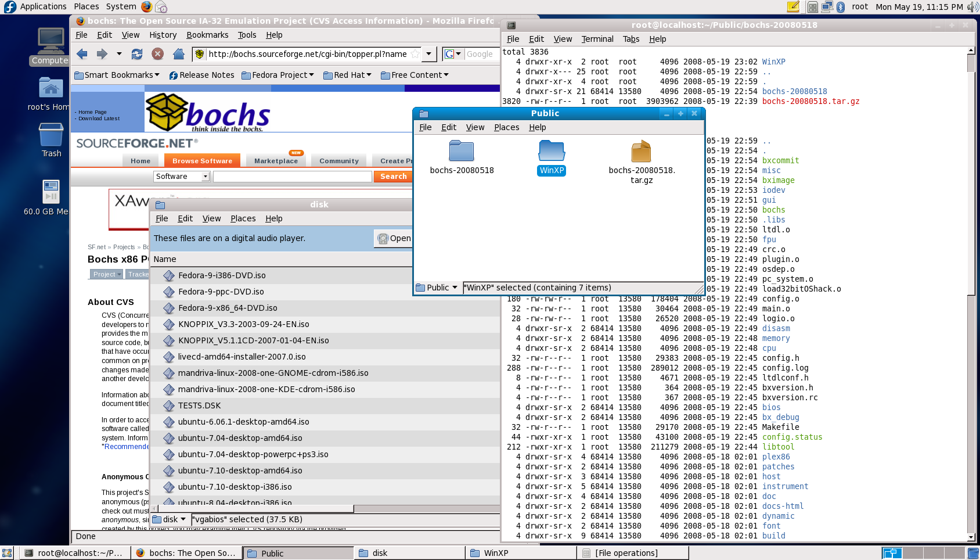Image resolution: width=980 pixels, height=560 pixels.
Task: Expand the URL bar dropdown arrow
Action: [x=428, y=54]
